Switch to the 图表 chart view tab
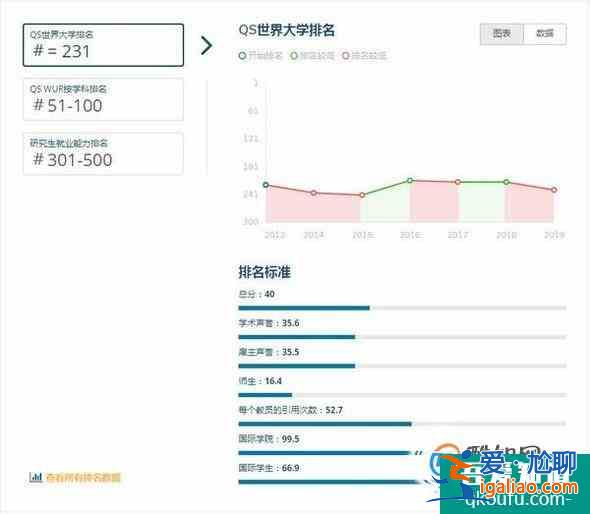Viewport: 590px width, 514px height. click(x=502, y=34)
